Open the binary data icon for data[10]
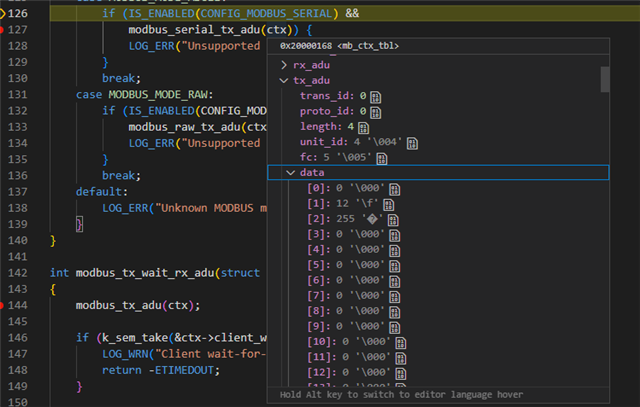 click(x=401, y=343)
